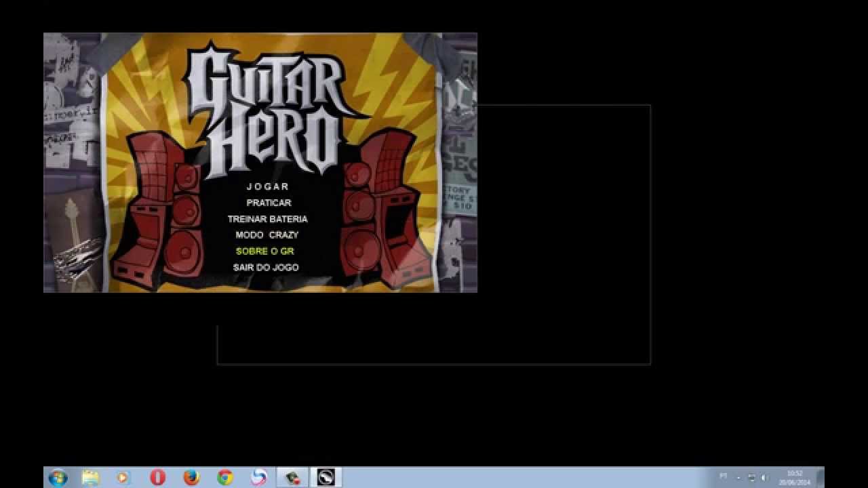
Task: Open the Windows Start menu
Action: click(x=58, y=478)
